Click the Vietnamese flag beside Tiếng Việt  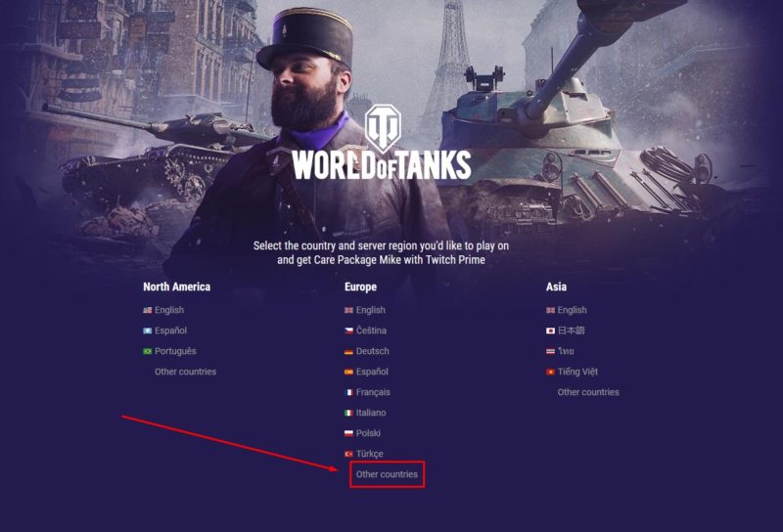point(550,372)
